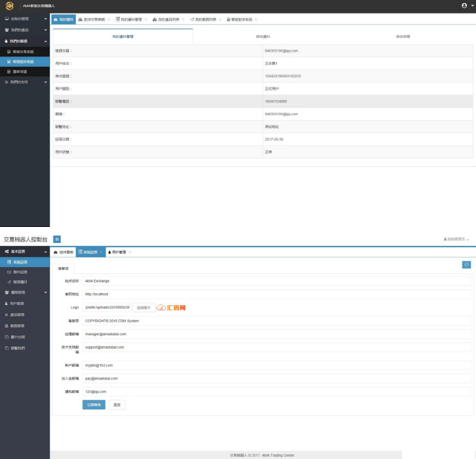The height and width of the screenshot is (459, 476).
Task: Expand the 我們的服務 sidebar group in the upper panel
Action: click(24, 40)
